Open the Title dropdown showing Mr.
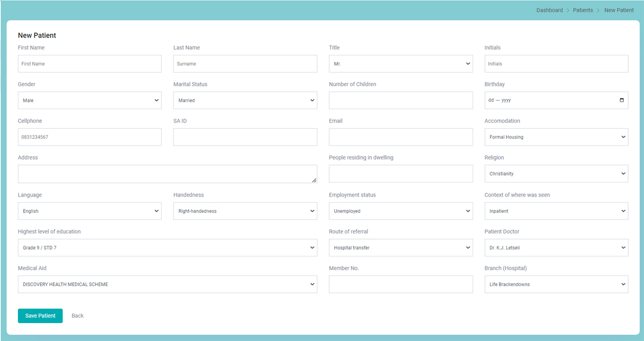This screenshot has height=341, width=644. [400, 64]
